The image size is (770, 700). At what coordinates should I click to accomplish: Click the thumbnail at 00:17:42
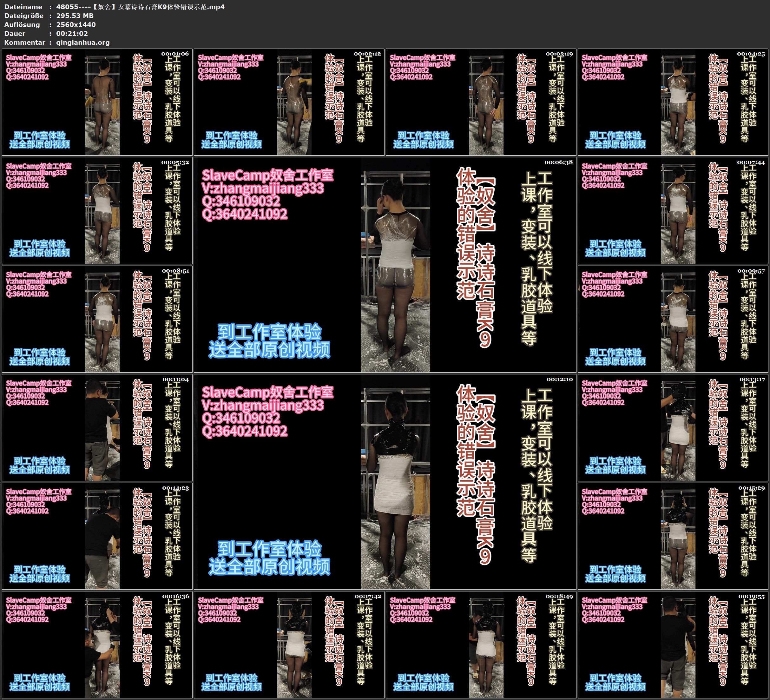pos(289,644)
